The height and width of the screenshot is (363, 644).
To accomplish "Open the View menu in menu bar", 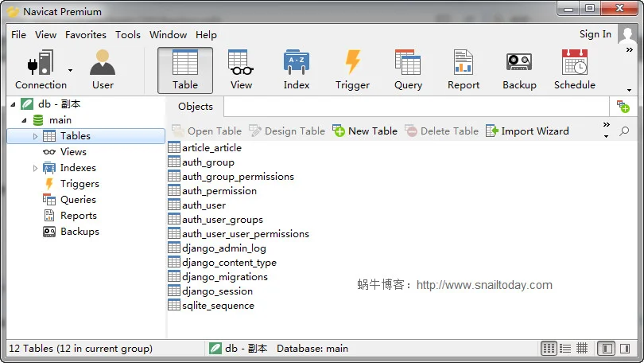I will (x=45, y=35).
